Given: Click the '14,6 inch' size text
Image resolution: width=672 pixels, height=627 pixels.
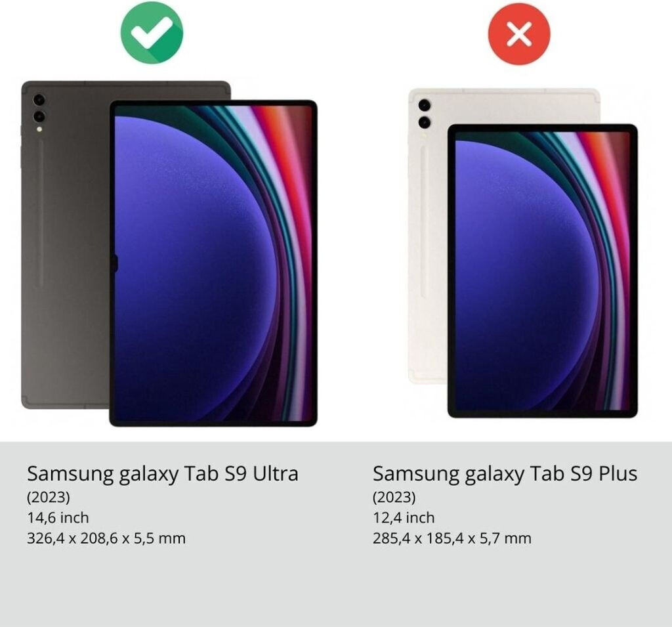Looking at the screenshot, I should (x=58, y=517).
